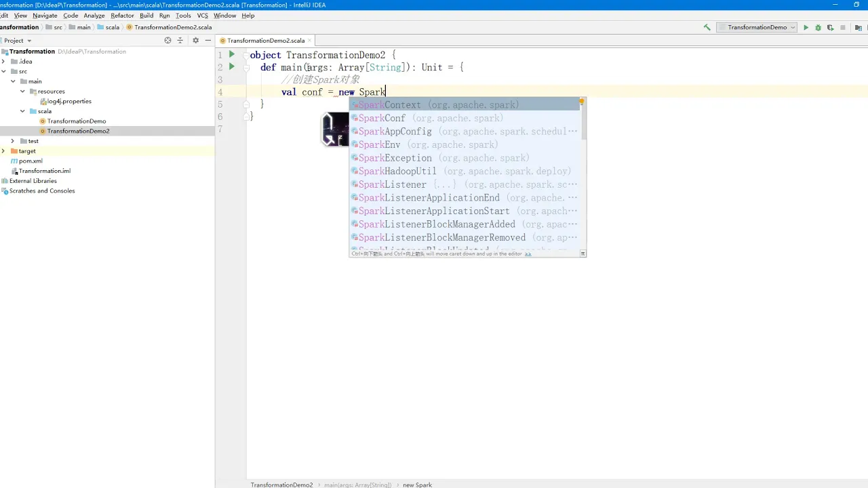The height and width of the screenshot is (488, 868).
Task: Collapse the src folder arrow
Action: pos(3,71)
